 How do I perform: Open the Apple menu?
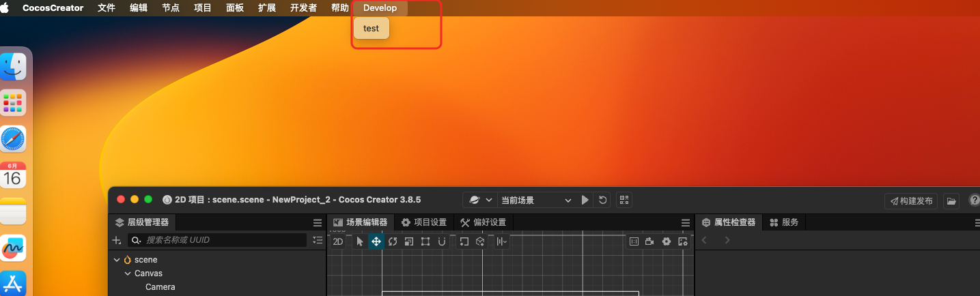tap(5, 8)
